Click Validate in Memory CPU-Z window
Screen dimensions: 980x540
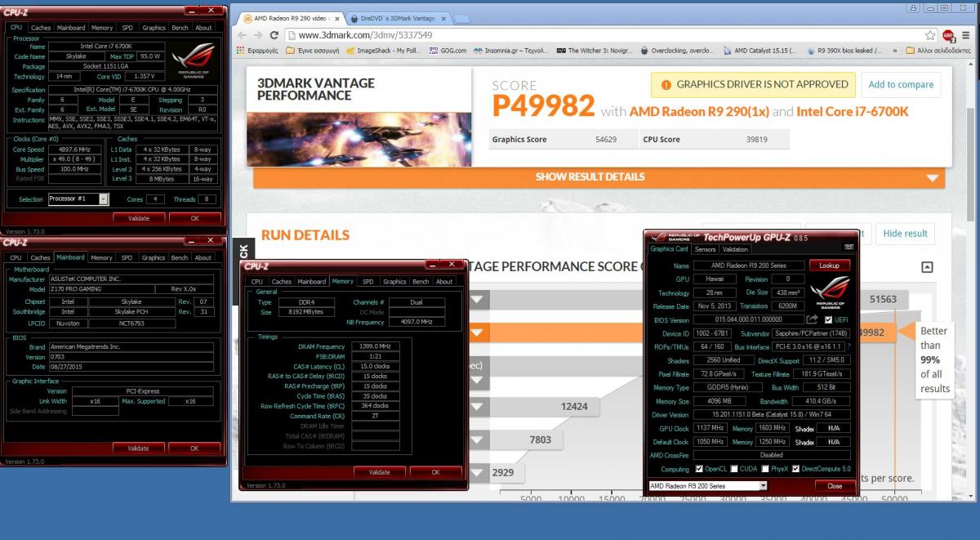pos(380,472)
